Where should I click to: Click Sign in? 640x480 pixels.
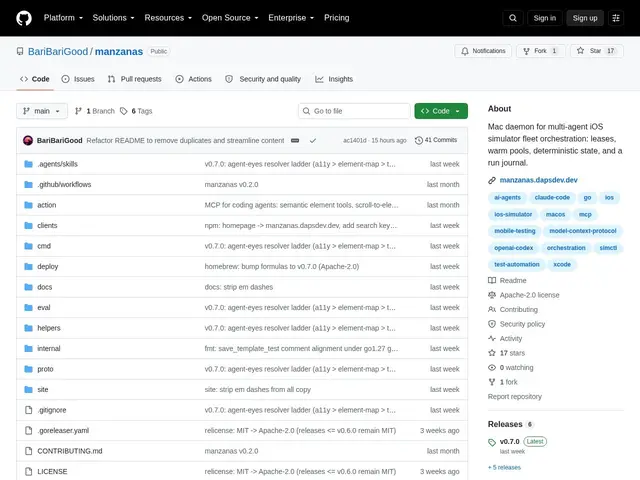544,18
